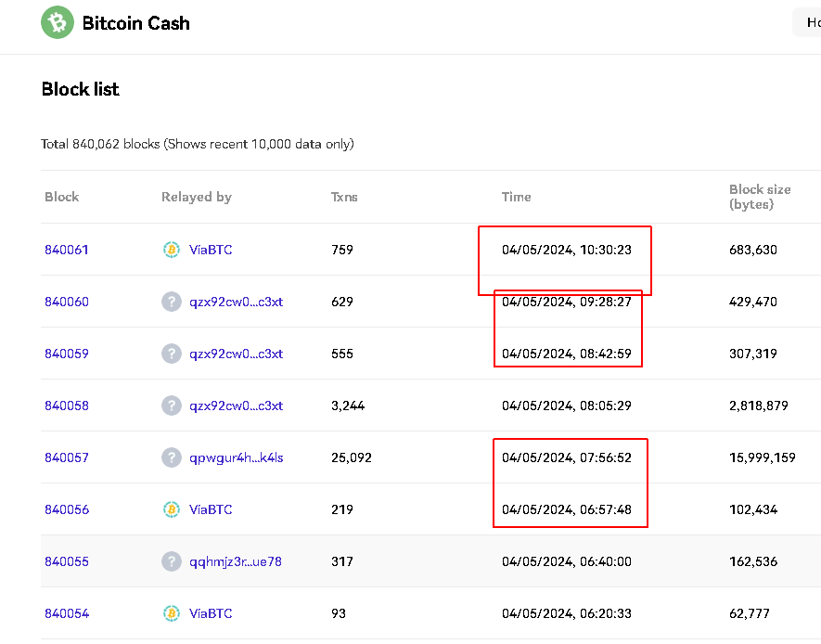Screen dimensions: 821x644
Task: Click the ViaBTC icon in row 840054
Action: click(172, 613)
